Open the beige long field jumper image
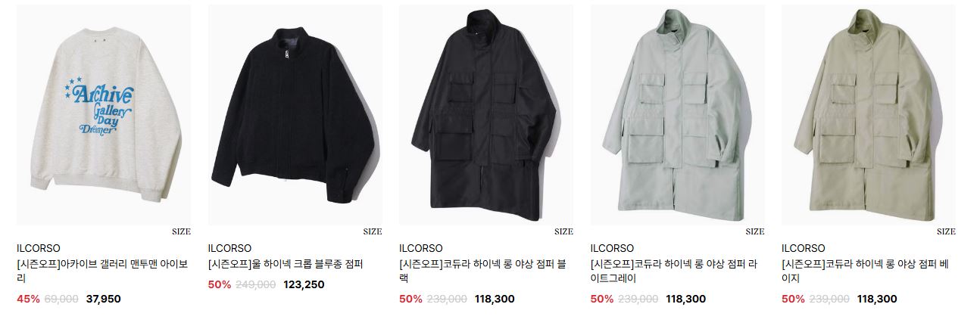 (869, 115)
